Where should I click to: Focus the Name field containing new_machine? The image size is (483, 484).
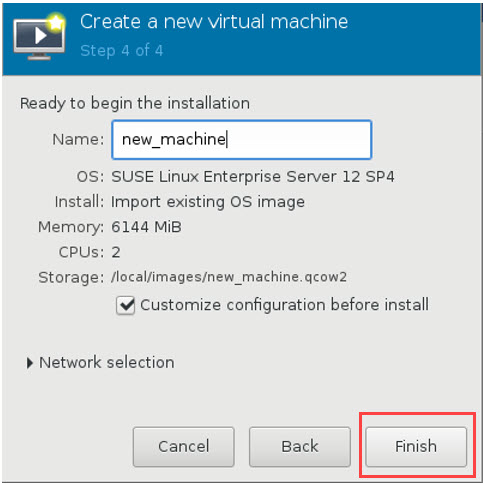click(242, 140)
